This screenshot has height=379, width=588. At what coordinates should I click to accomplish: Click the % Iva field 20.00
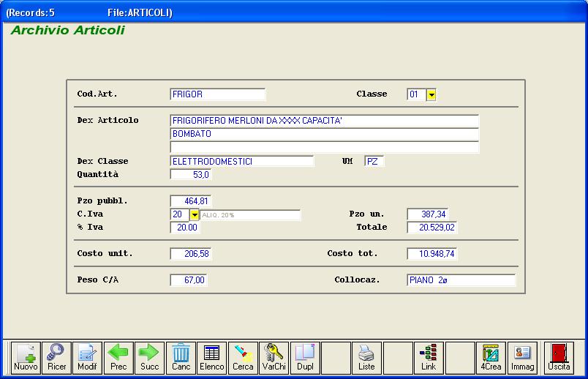(x=185, y=228)
